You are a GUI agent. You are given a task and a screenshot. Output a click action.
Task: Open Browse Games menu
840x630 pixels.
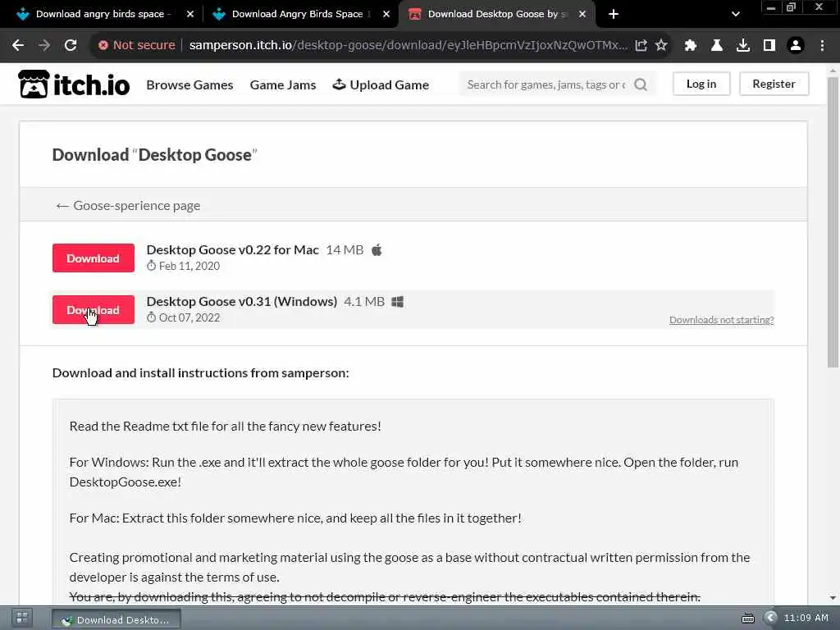pyautogui.click(x=189, y=84)
